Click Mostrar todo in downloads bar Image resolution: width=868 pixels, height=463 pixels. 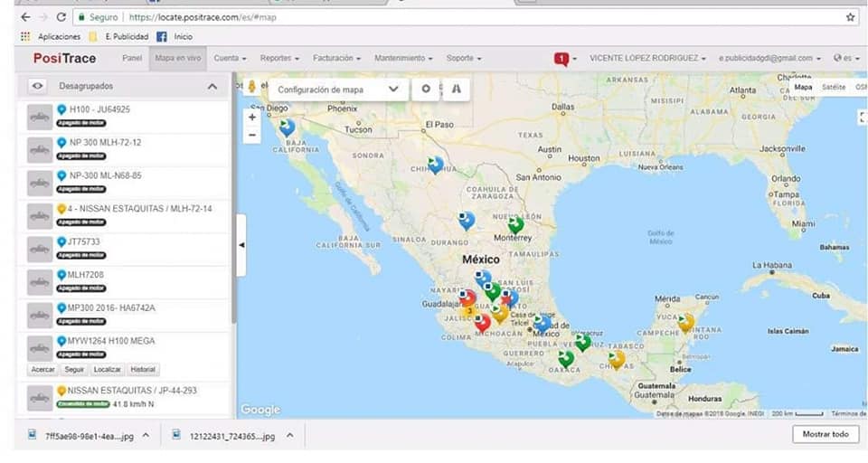(x=826, y=434)
